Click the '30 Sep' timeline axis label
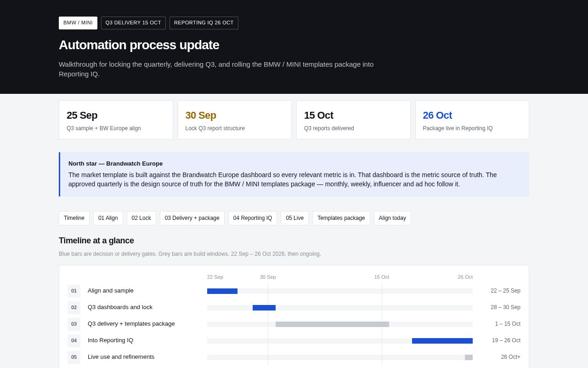588x368 pixels. [x=268, y=277]
